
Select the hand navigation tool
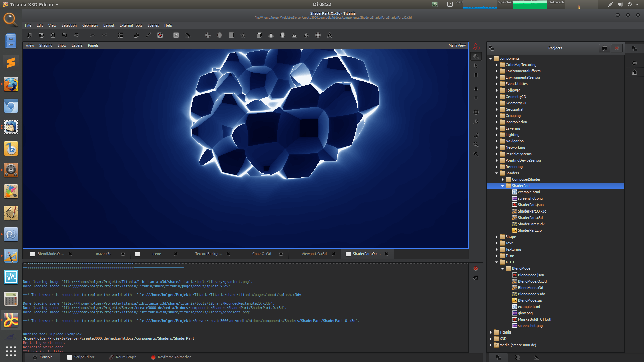476,56
